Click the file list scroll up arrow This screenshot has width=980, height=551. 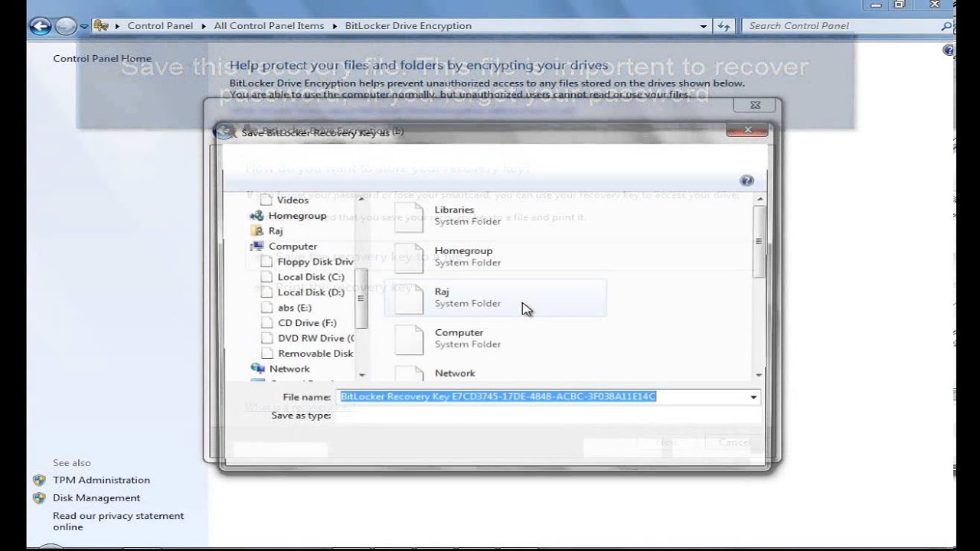point(759,197)
